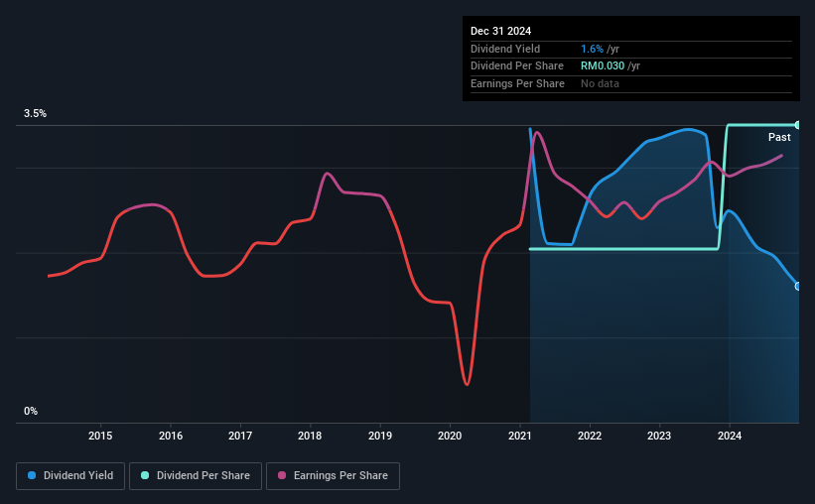This screenshot has height=504, width=815.
Task: Click the 'Past' label in the chart
Action: [779, 137]
